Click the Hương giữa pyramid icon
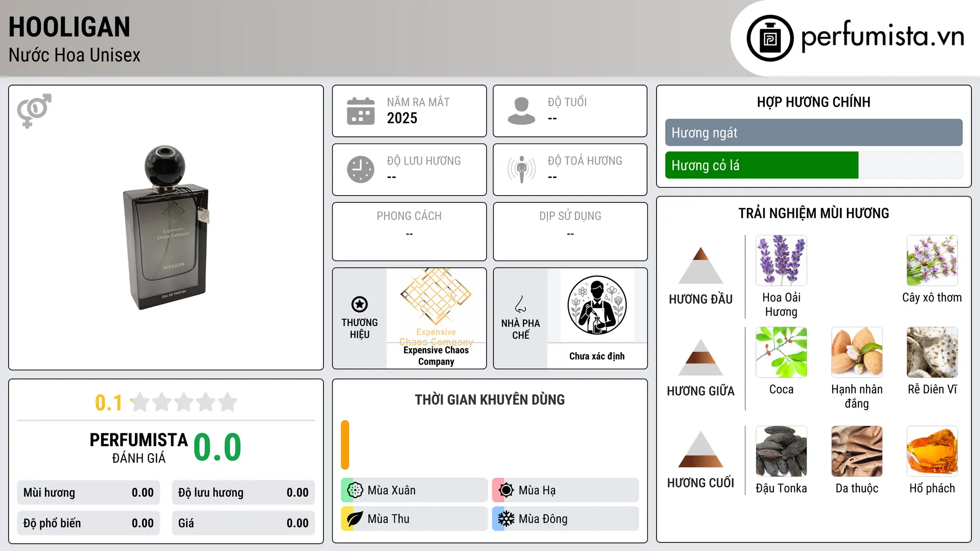This screenshot has height=551, width=980. click(701, 357)
